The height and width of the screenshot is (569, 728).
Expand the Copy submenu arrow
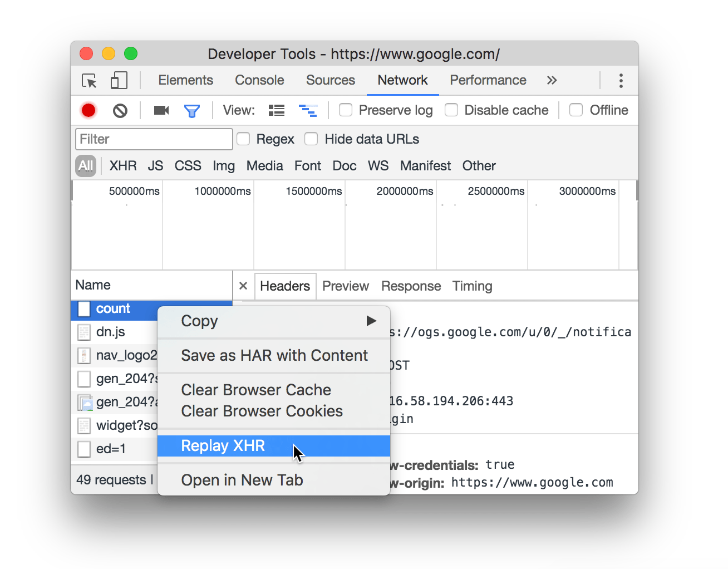(371, 321)
